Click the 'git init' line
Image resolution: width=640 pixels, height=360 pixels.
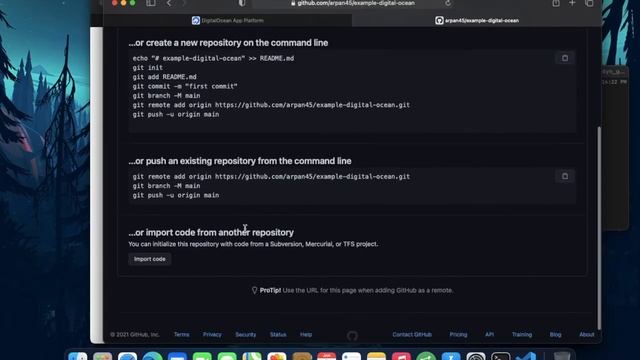147,68
